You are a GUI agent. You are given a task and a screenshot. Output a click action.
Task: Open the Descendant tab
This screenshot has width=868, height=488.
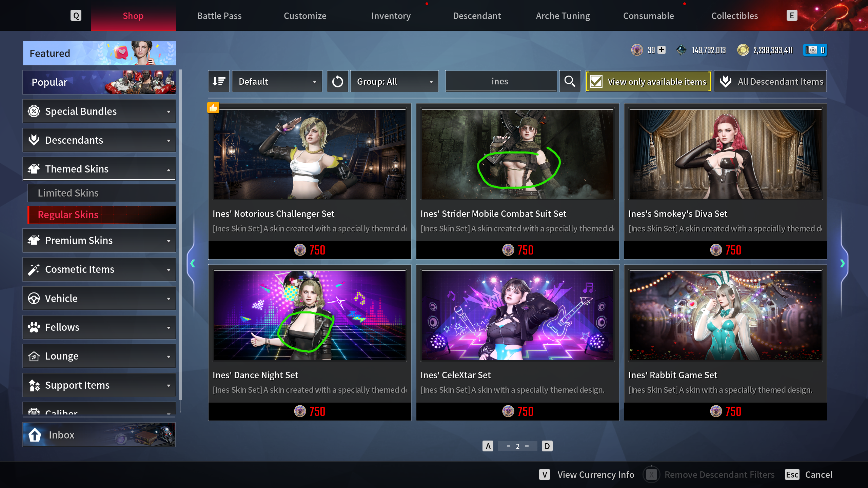(x=477, y=16)
